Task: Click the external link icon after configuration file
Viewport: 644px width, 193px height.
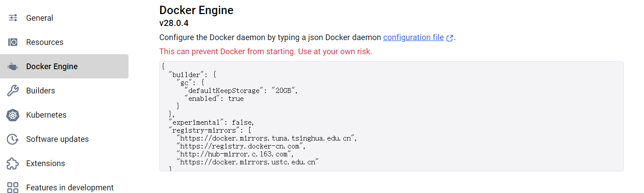Action: tap(449, 38)
